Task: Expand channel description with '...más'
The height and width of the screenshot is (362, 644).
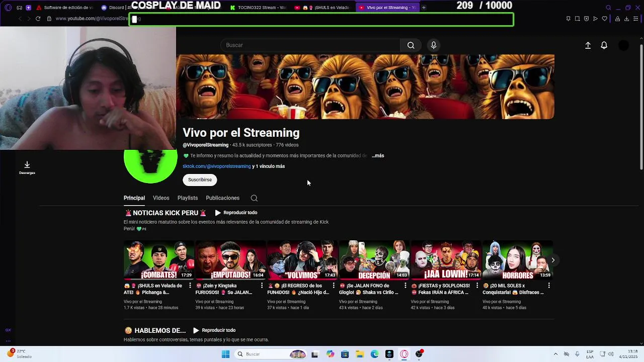Action: tap(378, 156)
